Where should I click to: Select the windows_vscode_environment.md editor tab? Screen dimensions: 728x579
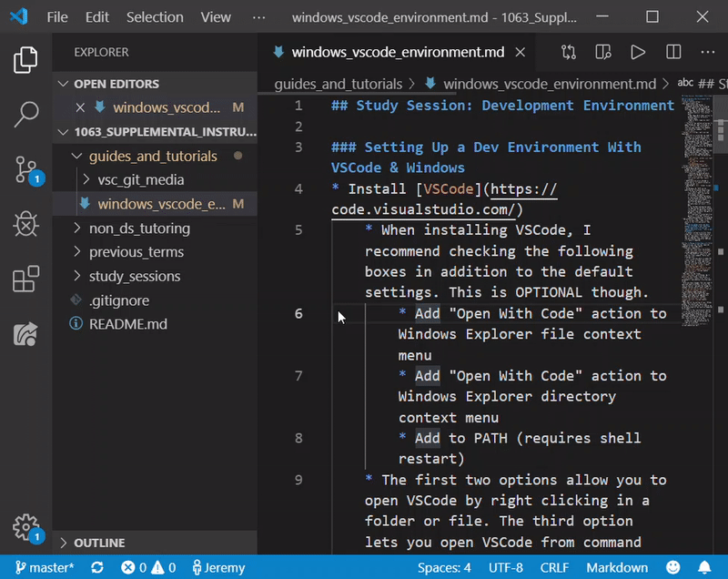tap(398, 52)
